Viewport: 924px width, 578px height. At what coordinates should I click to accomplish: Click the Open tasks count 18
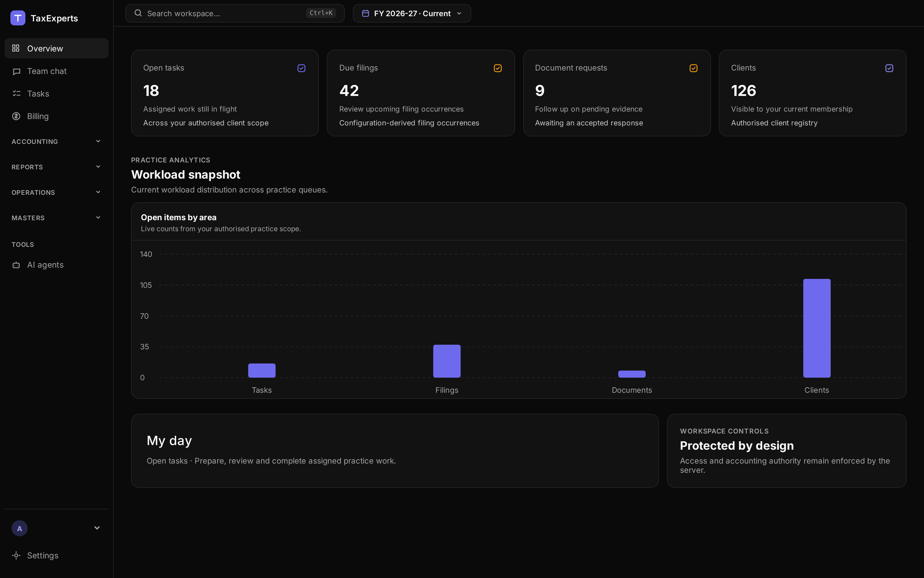pos(151,91)
